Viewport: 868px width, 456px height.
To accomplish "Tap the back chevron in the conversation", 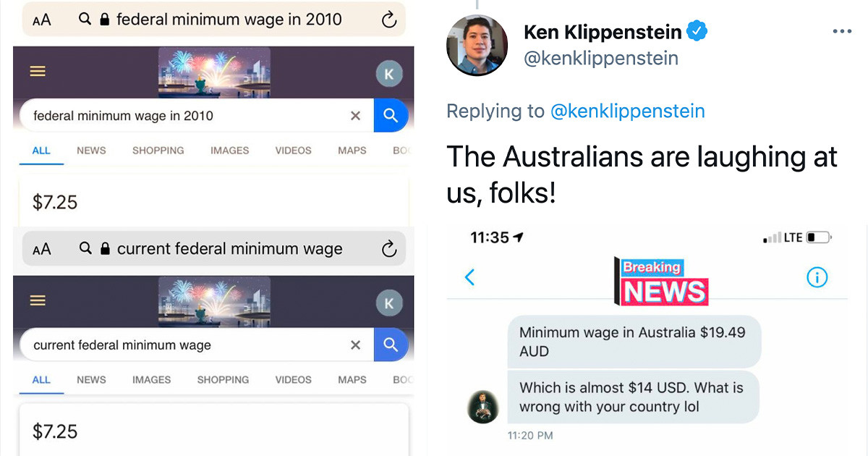I will click(471, 277).
